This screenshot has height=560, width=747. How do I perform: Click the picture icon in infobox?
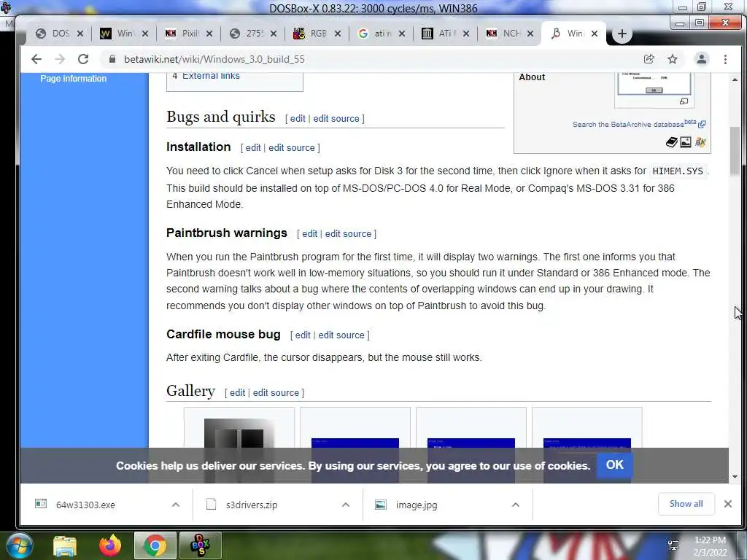[686, 142]
